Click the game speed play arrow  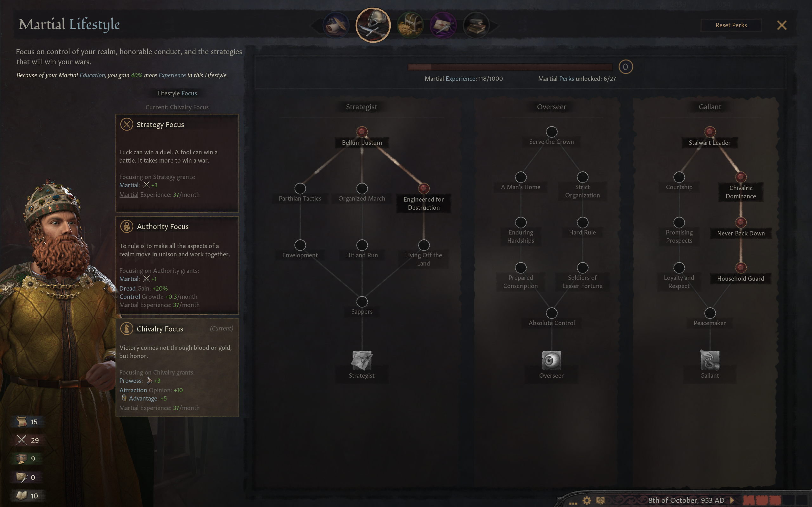(x=732, y=500)
